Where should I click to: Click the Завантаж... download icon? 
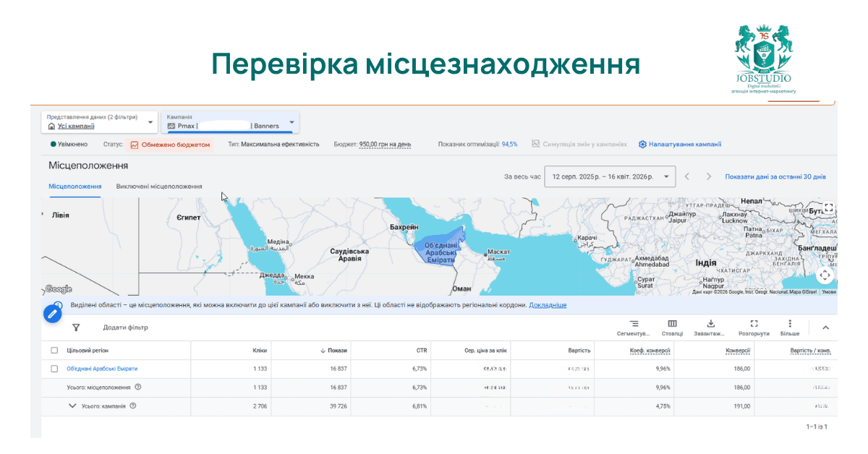coord(710,324)
